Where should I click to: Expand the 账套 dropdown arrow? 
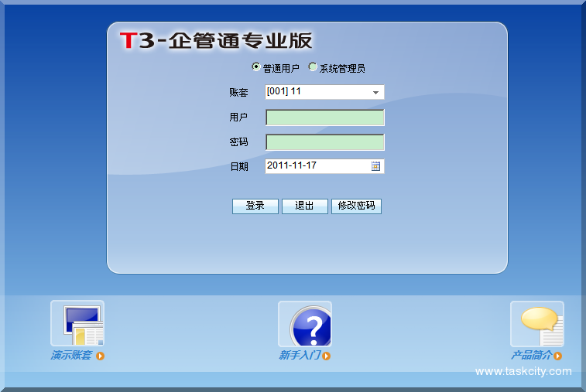pyautogui.click(x=375, y=93)
